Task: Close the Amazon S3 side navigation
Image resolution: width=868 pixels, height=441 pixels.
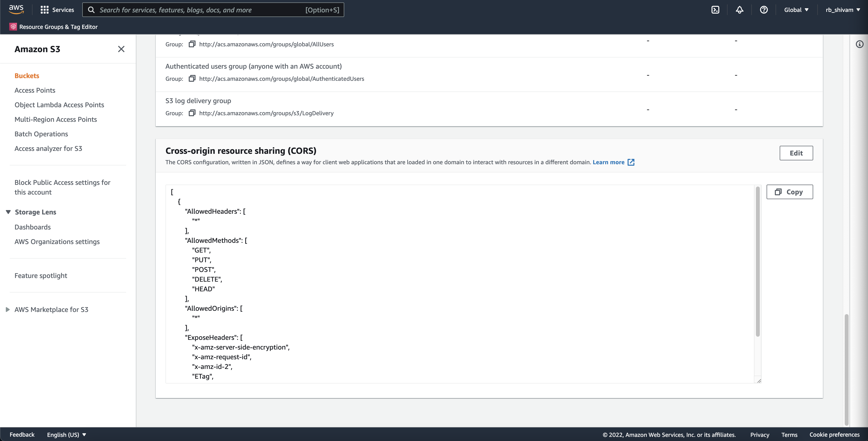Action: tap(121, 49)
